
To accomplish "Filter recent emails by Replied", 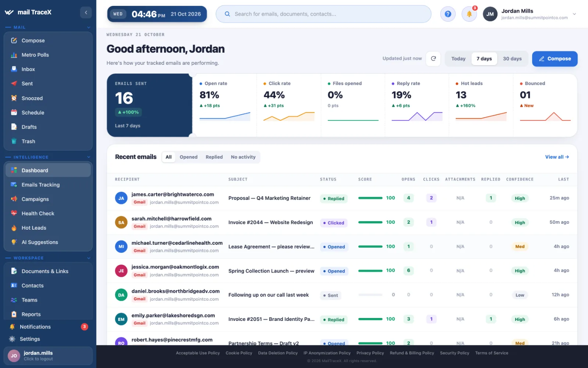I will pyautogui.click(x=214, y=157).
